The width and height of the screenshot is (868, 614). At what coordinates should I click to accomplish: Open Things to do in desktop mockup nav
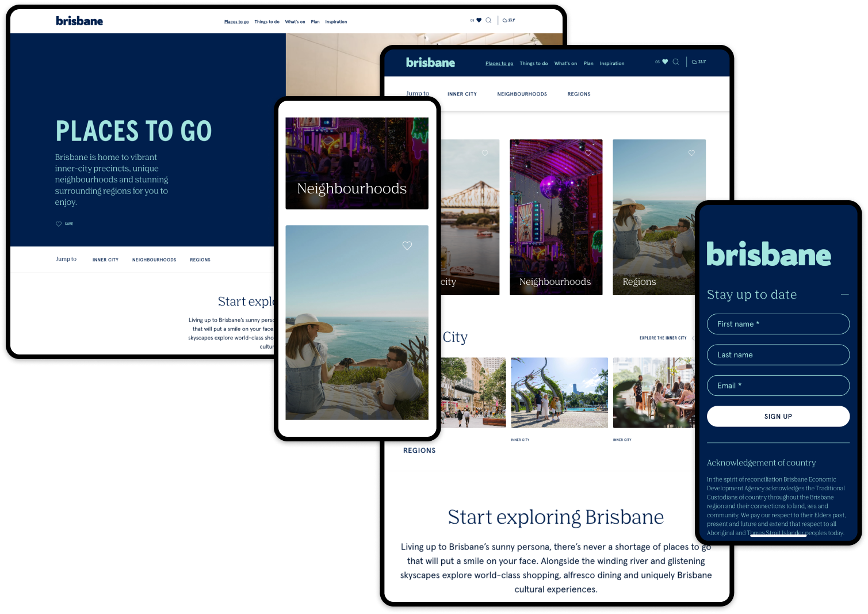pyautogui.click(x=267, y=22)
